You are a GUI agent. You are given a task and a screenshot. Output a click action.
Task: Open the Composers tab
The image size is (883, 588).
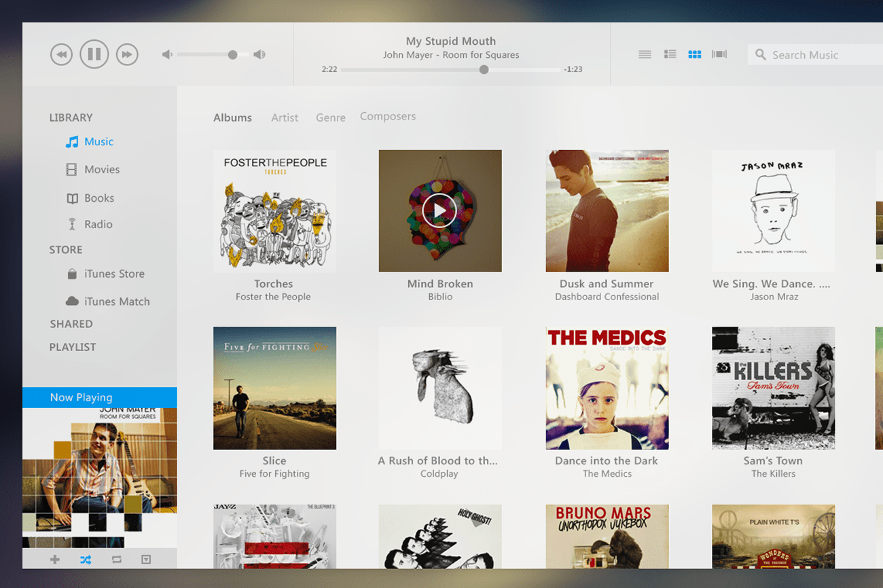[x=388, y=117]
